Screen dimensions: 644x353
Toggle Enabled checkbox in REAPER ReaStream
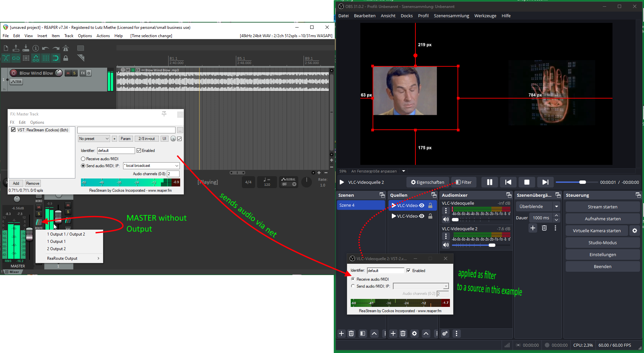click(139, 151)
